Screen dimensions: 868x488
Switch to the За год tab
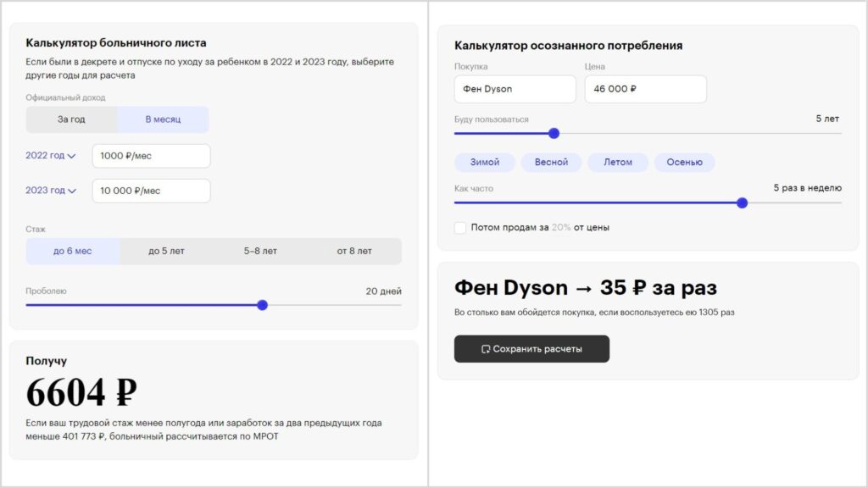click(x=71, y=119)
